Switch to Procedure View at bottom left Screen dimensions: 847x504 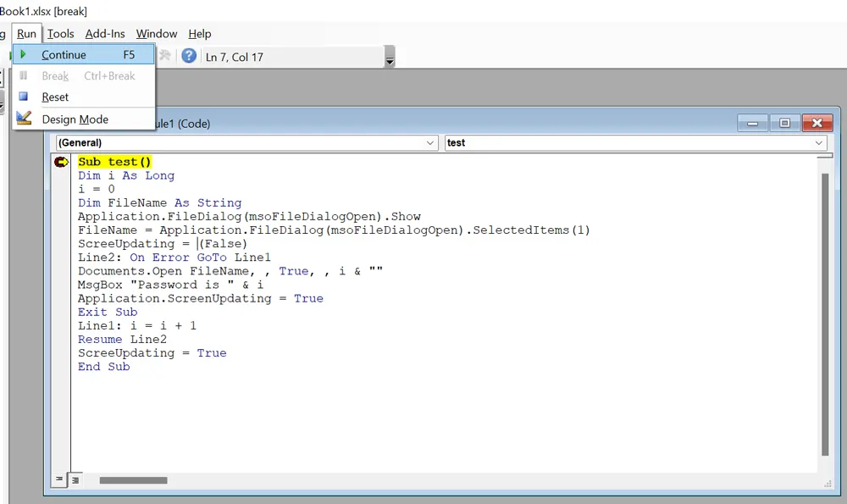click(60, 479)
